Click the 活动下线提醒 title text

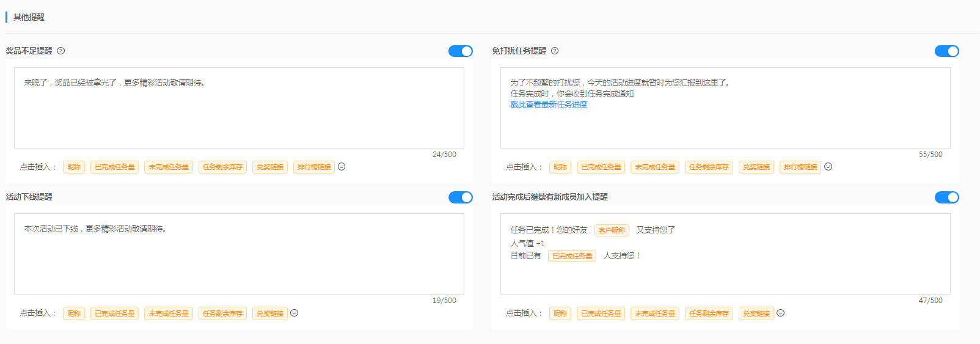(x=29, y=197)
